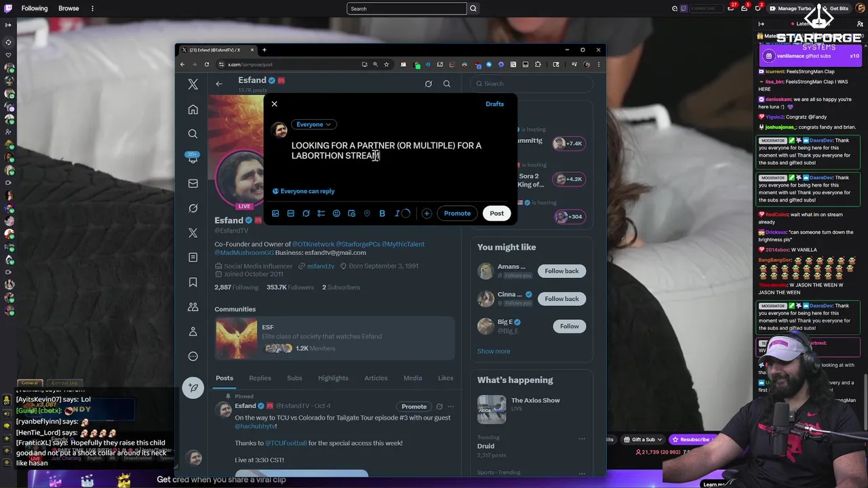Follow Big E account

point(570,327)
